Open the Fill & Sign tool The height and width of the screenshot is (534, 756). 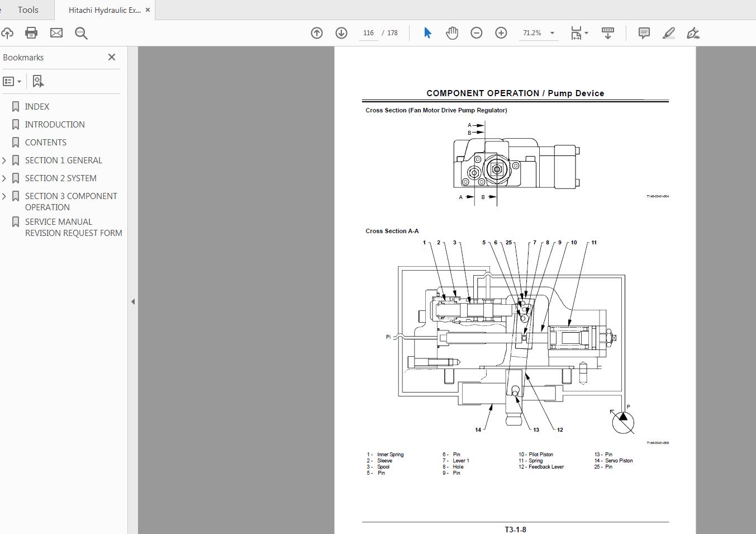tap(693, 33)
